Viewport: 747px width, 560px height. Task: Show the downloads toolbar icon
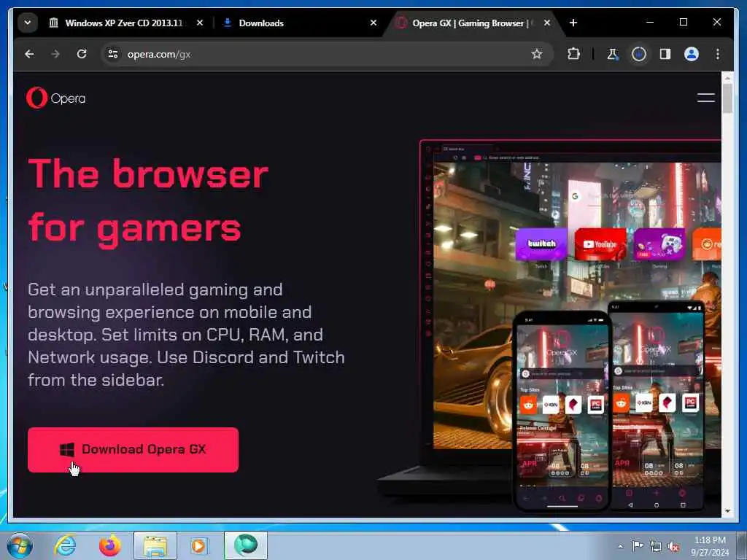pos(639,54)
